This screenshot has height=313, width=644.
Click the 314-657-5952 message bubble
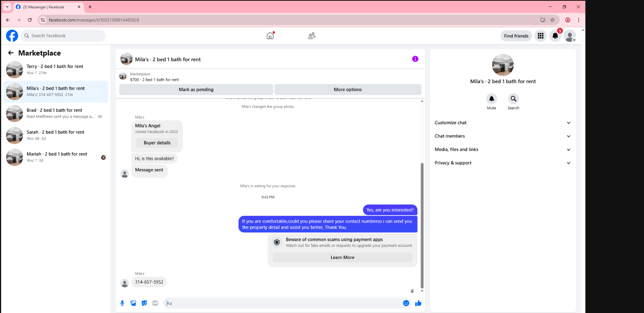pyautogui.click(x=149, y=282)
